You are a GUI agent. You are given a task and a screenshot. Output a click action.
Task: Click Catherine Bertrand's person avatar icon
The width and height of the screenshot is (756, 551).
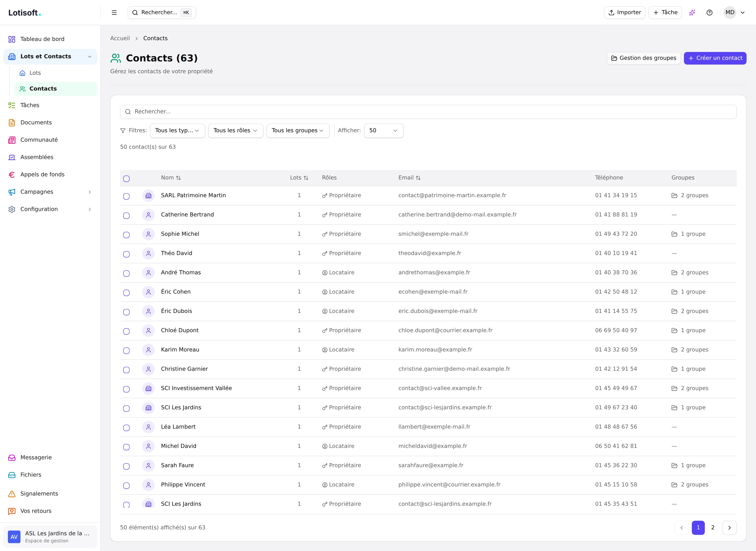click(148, 215)
